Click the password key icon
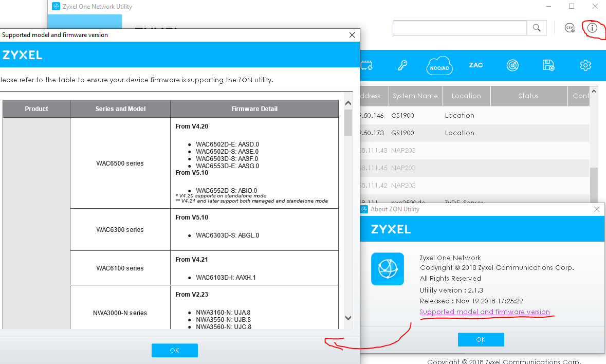 point(402,65)
